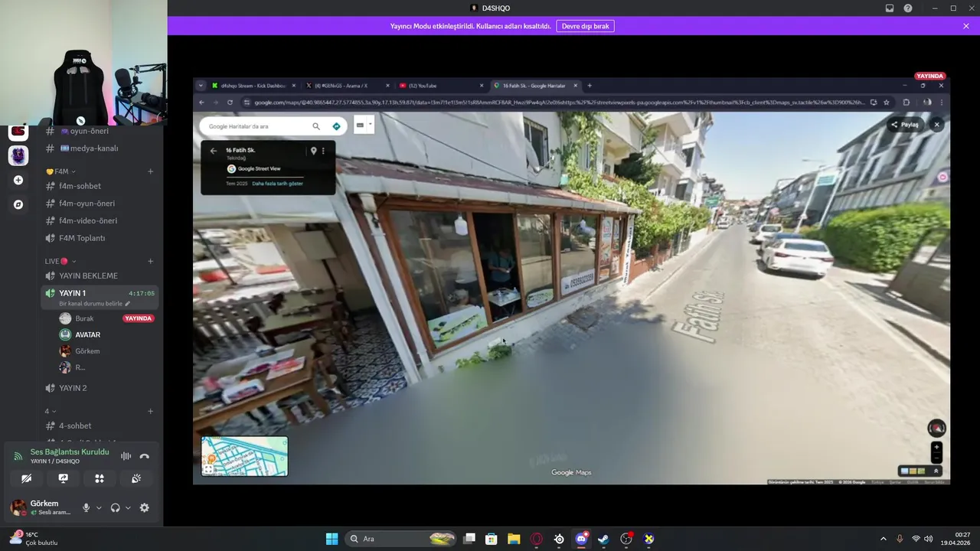Zoom out on Street View
The width and height of the screenshot is (980, 551).
coord(936,458)
